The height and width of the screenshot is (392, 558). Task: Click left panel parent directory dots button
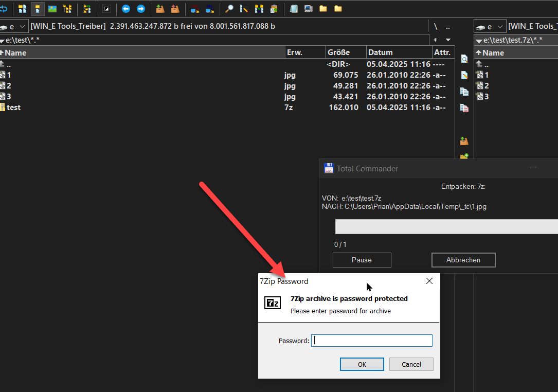pos(448,27)
